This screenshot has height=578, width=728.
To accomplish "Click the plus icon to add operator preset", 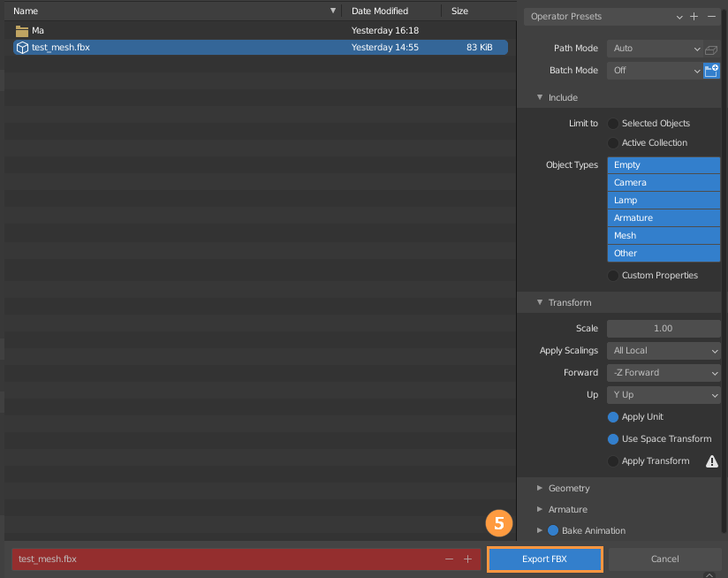I will [x=694, y=17].
